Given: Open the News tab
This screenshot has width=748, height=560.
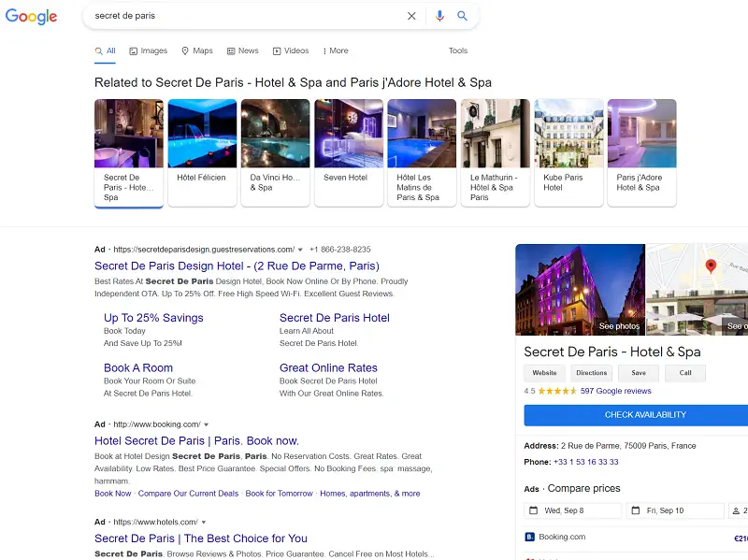Looking at the screenshot, I should tap(243, 51).
